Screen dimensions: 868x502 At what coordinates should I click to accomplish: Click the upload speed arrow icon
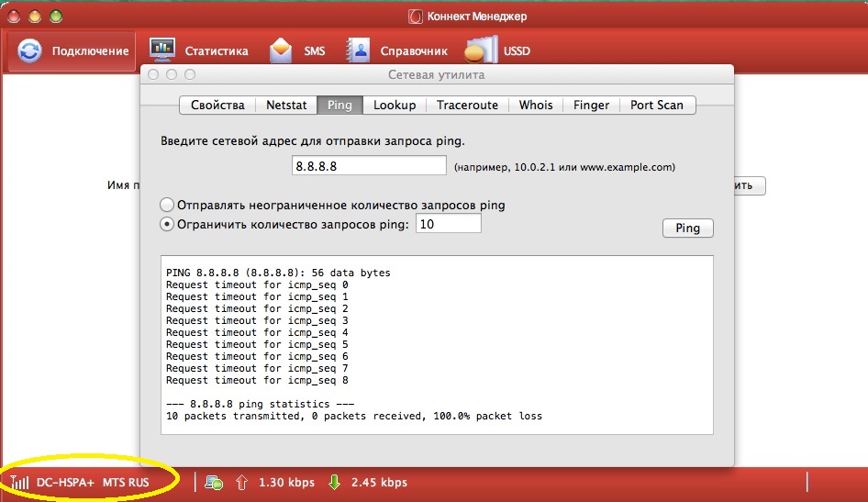[242, 483]
